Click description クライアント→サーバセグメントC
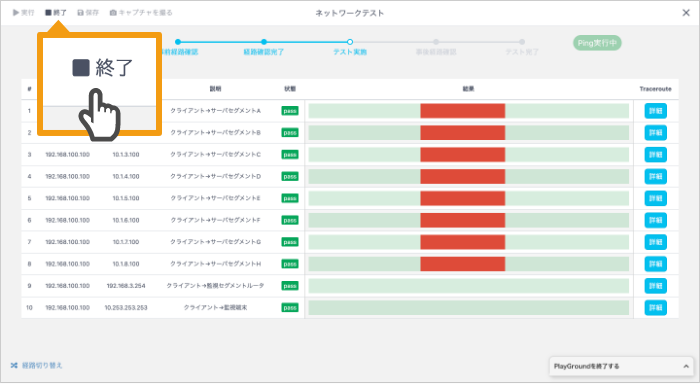700x384 pixels. click(215, 154)
